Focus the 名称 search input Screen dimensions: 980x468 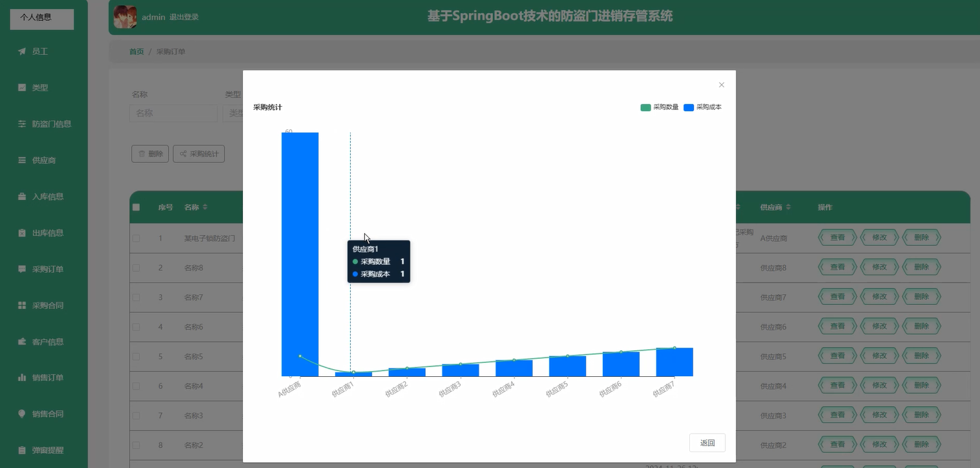tap(174, 113)
